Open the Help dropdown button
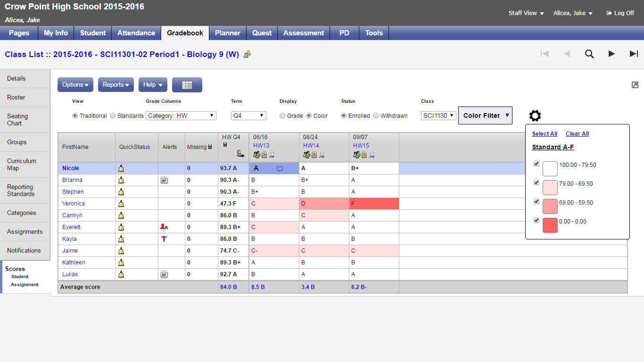This screenshot has height=362, width=644. pyautogui.click(x=153, y=85)
